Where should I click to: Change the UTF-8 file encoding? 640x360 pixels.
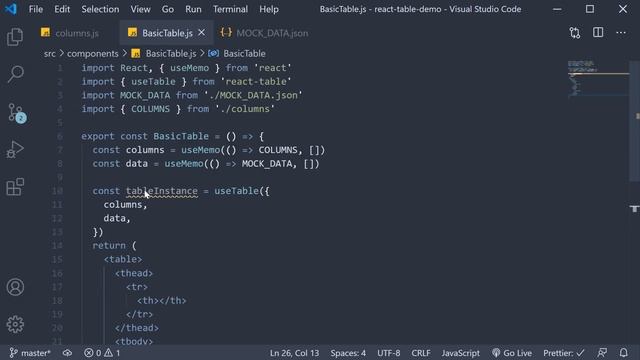pyautogui.click(x=389, y=353)
